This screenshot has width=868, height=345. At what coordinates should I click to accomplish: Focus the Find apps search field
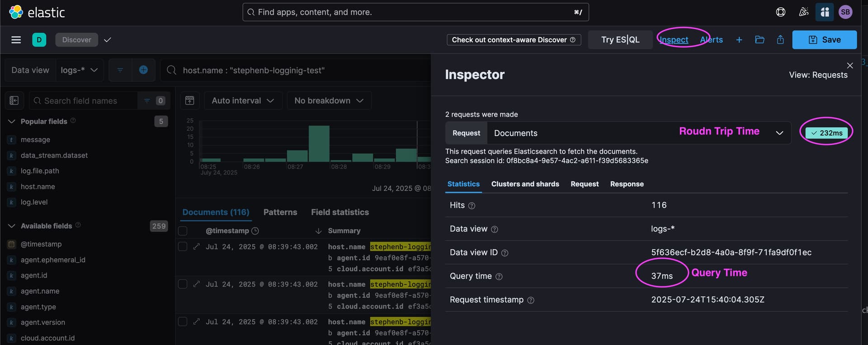[x=415, y=12]
